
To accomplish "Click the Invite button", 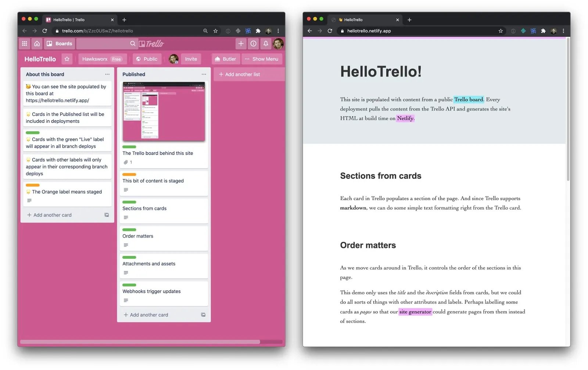I will pyautogui.click(x=191, y=59).
